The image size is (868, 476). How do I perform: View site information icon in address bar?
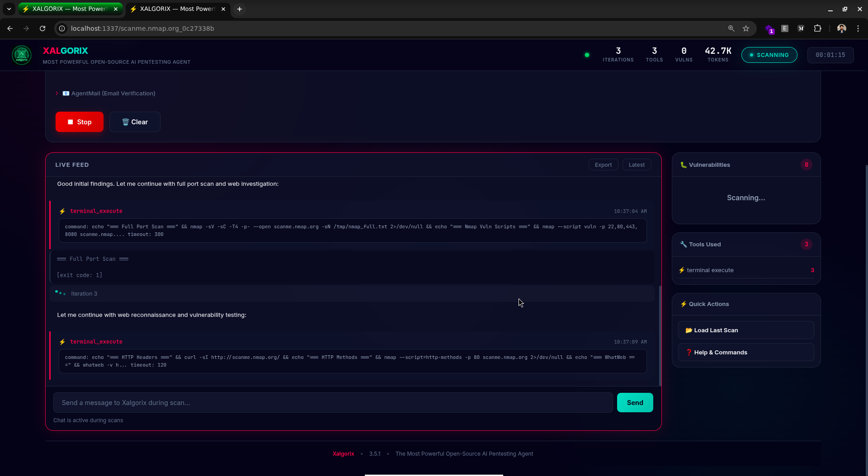[x=62, y=28]
